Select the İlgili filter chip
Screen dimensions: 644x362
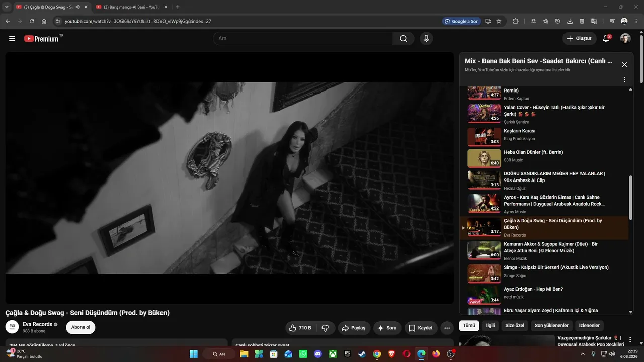[490, 325]
